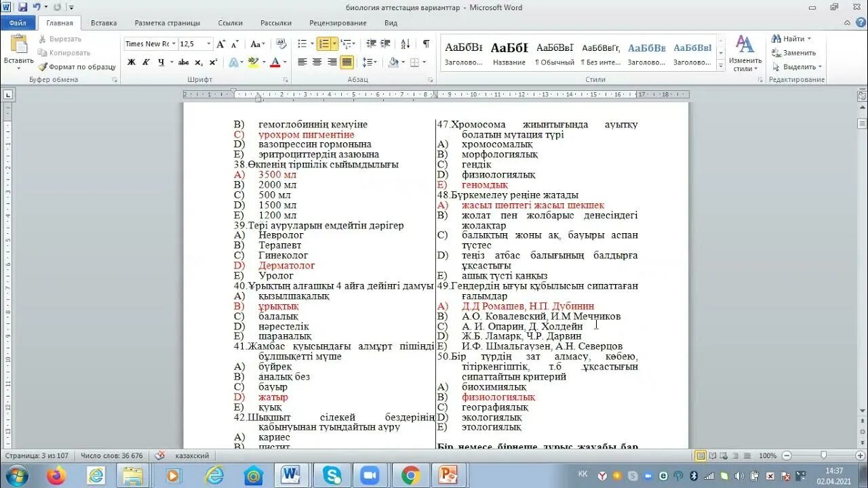
Task: Switch to the Разметка страницы tab
Action: pyautogui.click(x=167, y=23)
